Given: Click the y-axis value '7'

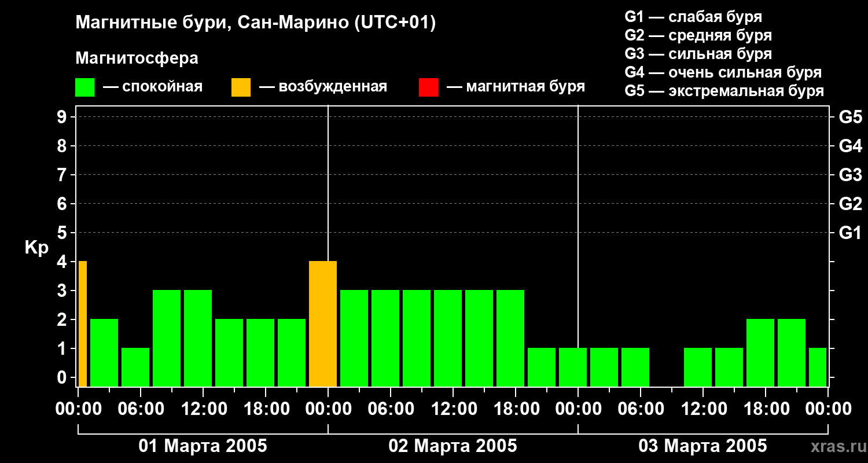Looking at the screenshot, I should (62, 175).
